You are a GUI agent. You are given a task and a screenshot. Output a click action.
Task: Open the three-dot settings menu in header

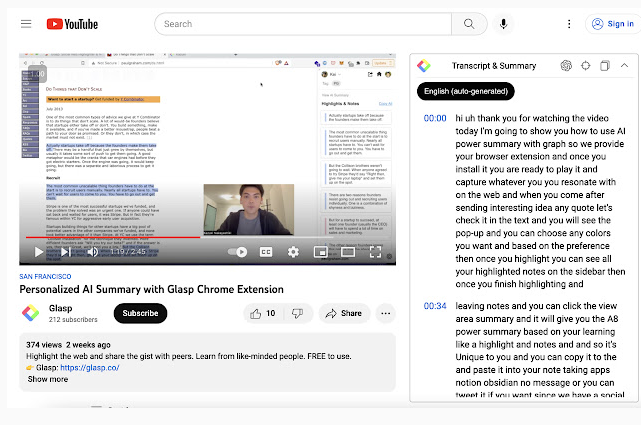(x=569, y=24)
